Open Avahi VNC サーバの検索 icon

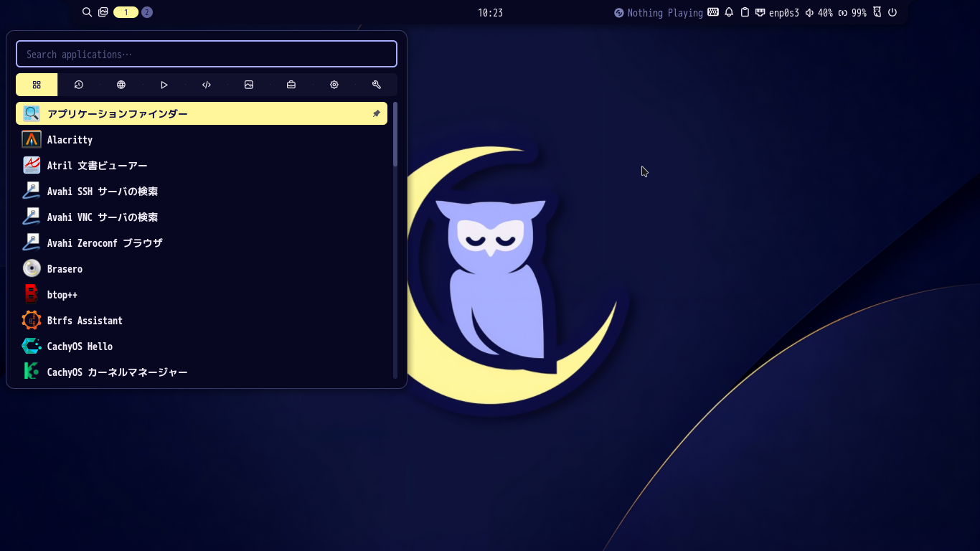32,217
